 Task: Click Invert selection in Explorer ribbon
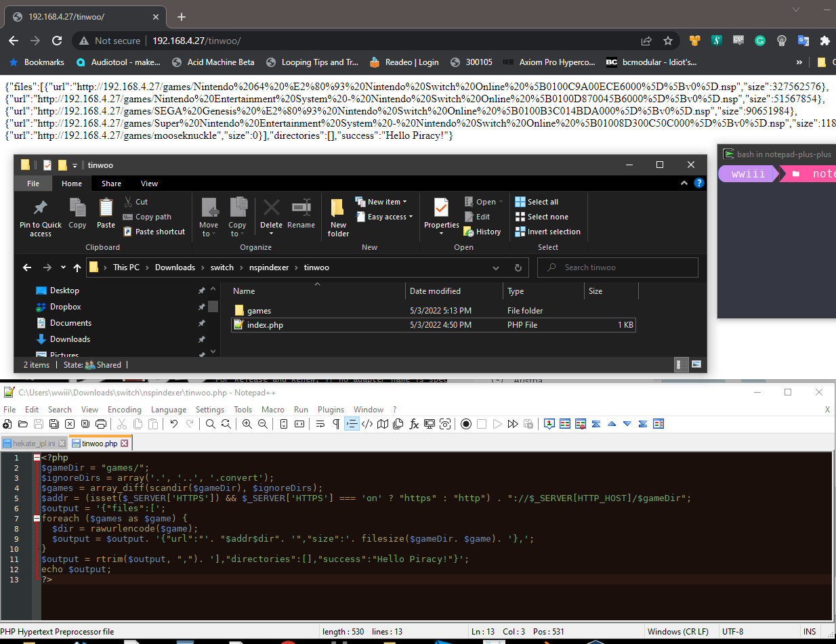tap(547, 232)
